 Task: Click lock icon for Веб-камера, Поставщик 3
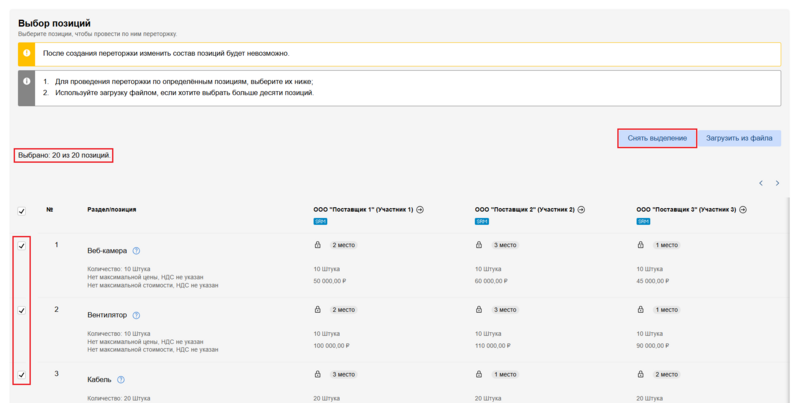click(640, 245)
